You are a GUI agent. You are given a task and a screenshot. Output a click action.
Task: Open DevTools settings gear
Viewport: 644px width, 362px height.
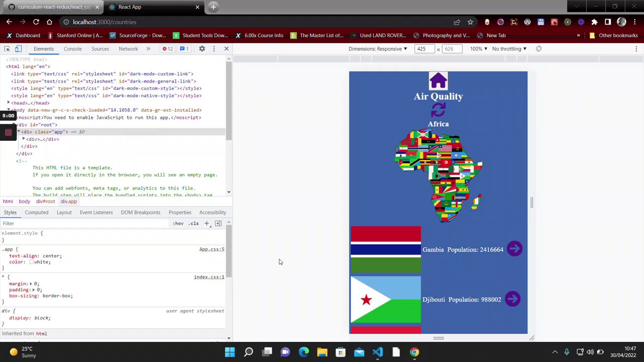coord(202,49)
